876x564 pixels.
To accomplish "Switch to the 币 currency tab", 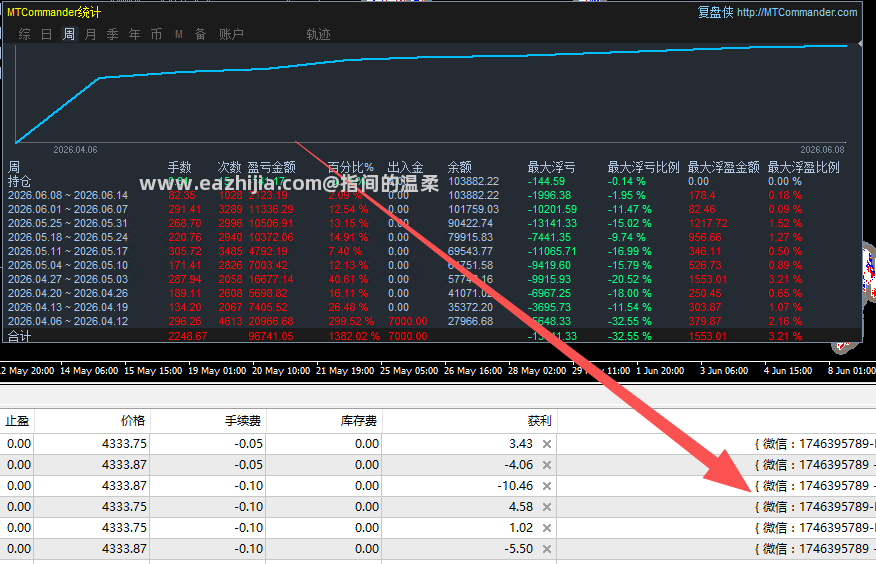I will [x=156, y=34].
